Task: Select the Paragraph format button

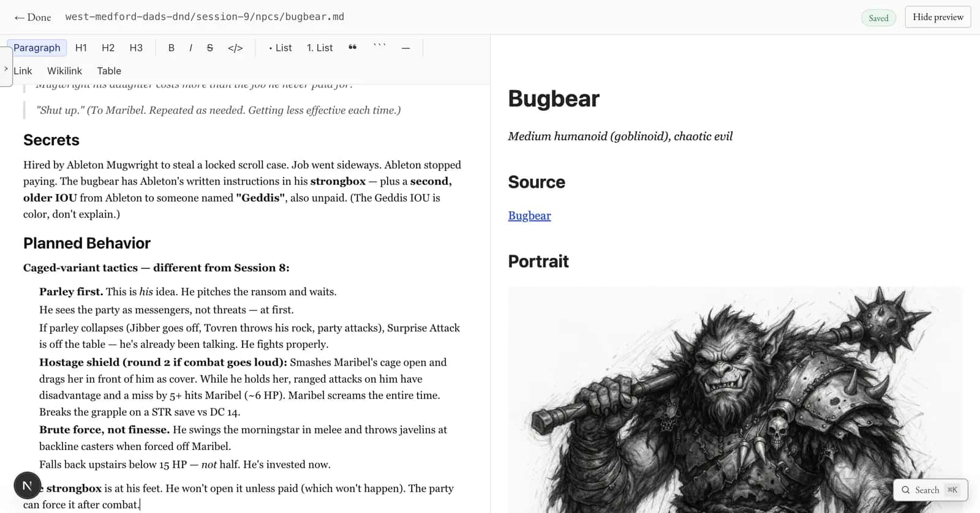Action: coord(37,48)
